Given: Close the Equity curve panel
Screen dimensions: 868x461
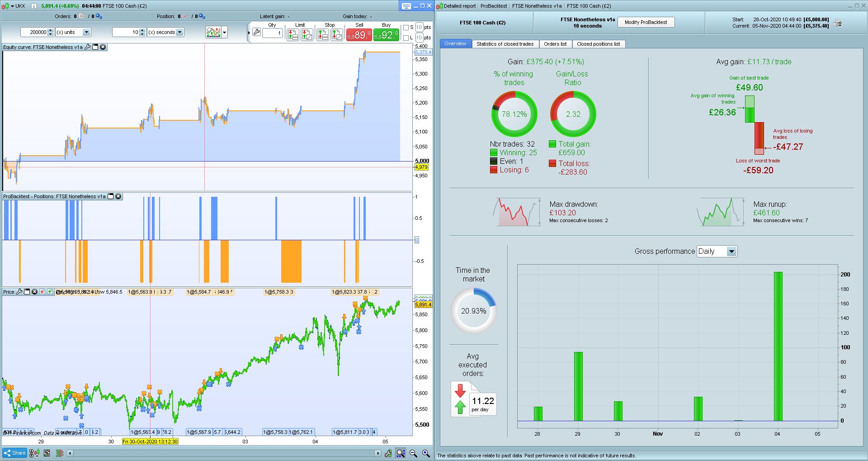Looking at the screenshot, I should tap(103, 47).
